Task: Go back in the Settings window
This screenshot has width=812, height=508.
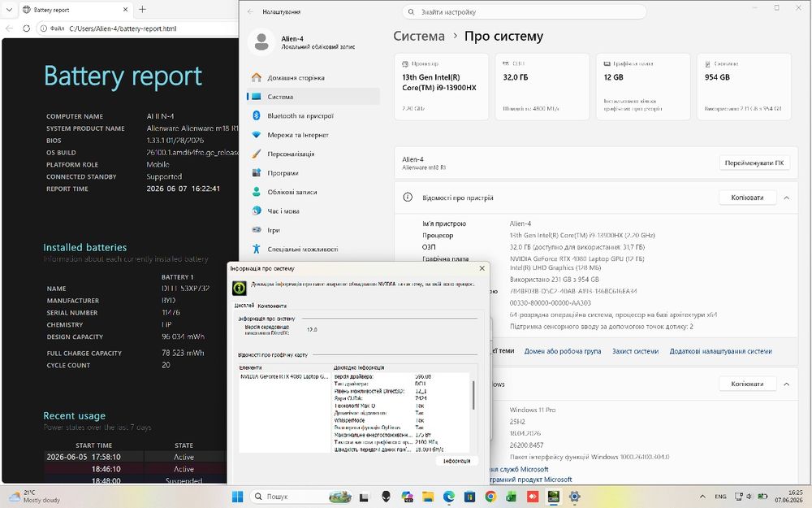Action: click(x=251, y=11)
